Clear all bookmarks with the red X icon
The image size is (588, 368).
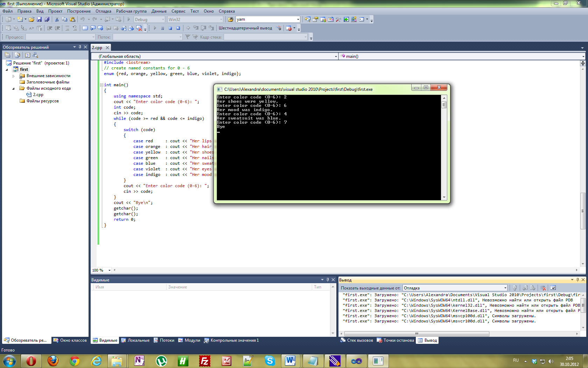tap(139, 28)
